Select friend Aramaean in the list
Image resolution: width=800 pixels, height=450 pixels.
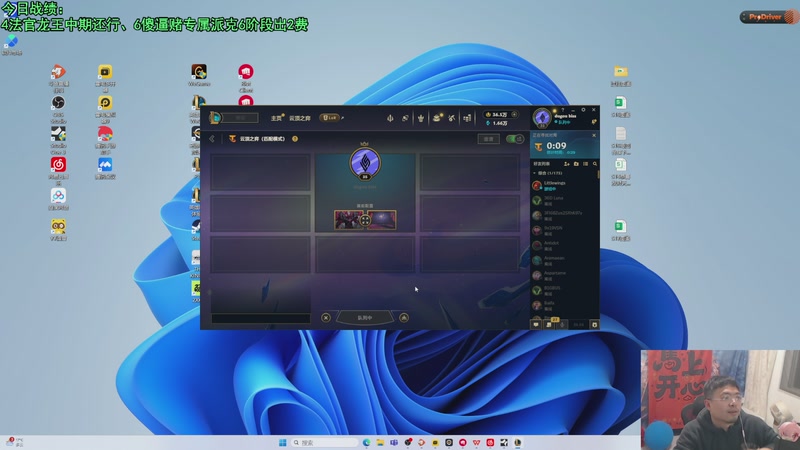[564, 260]
